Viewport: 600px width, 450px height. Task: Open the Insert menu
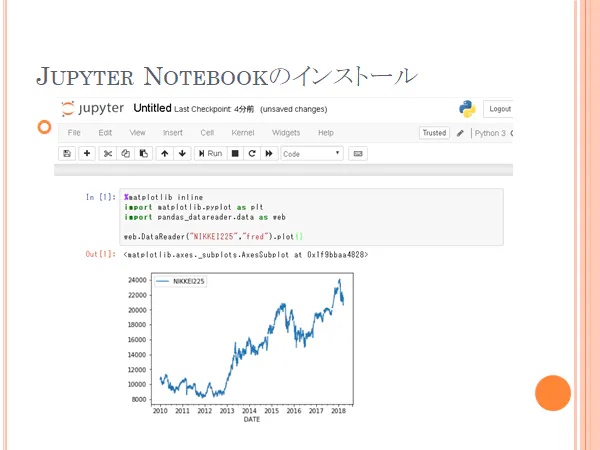173,133
